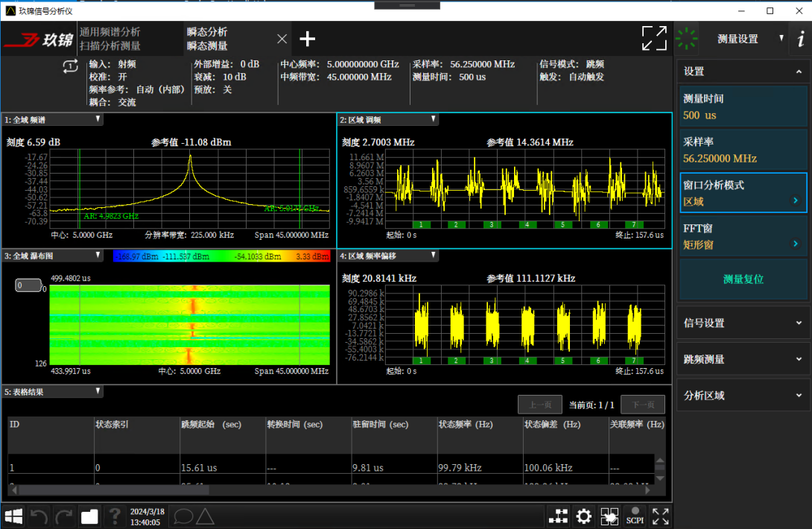Open the Windows start icon in bottom bar
Screen dimensions: 812x529
(x=13, y=516)
